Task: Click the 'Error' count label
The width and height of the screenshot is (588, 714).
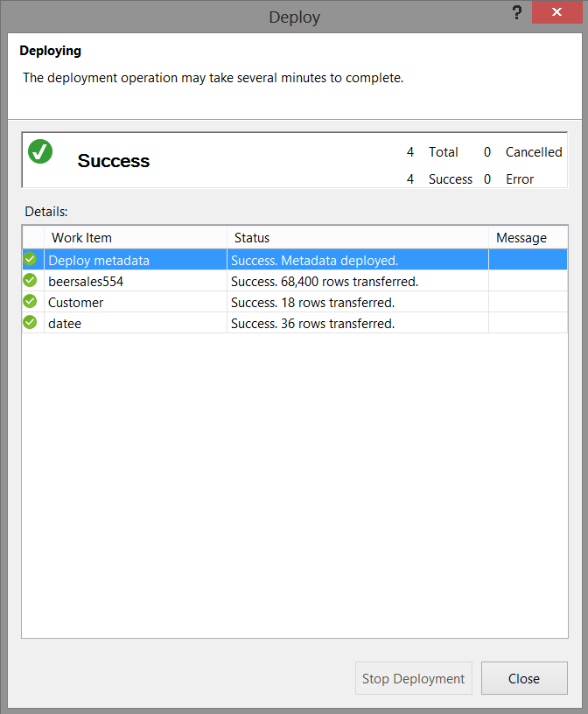Action: tap(520, 179)
